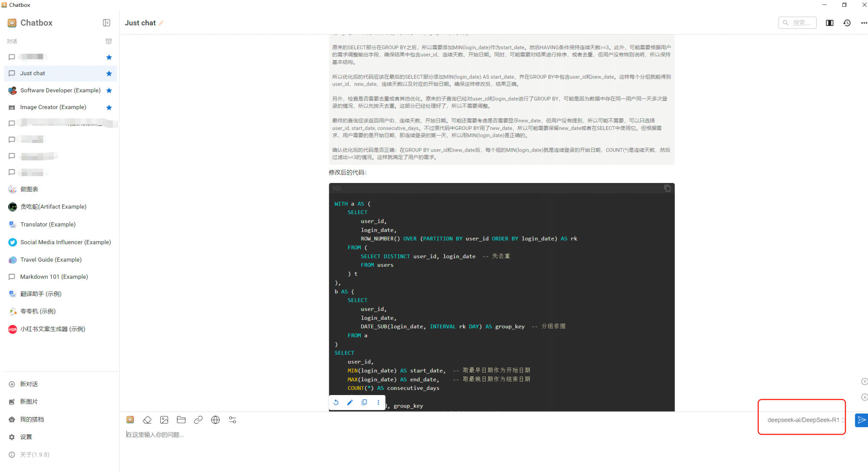868x472 pixels.
Task: Edit the message with the pencil icon
Action: coord(350,402)
